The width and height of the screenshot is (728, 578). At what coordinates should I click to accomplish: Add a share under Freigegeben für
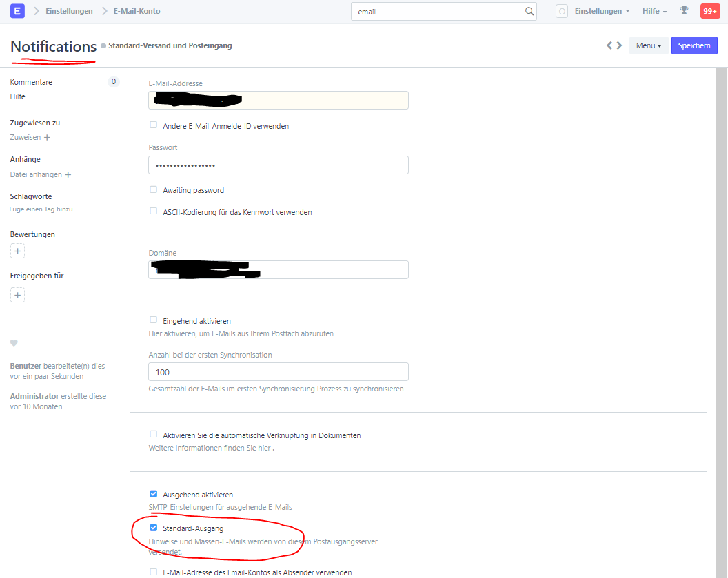click(x=18, y=295)
